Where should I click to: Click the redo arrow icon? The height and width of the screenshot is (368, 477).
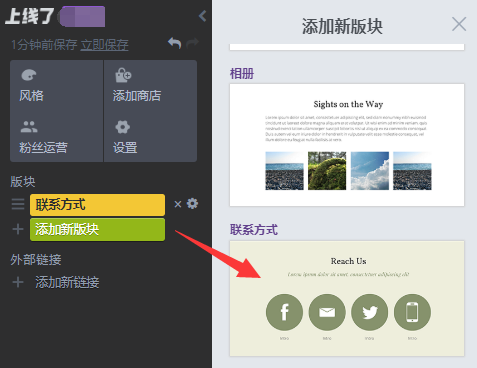click(192, 43)
